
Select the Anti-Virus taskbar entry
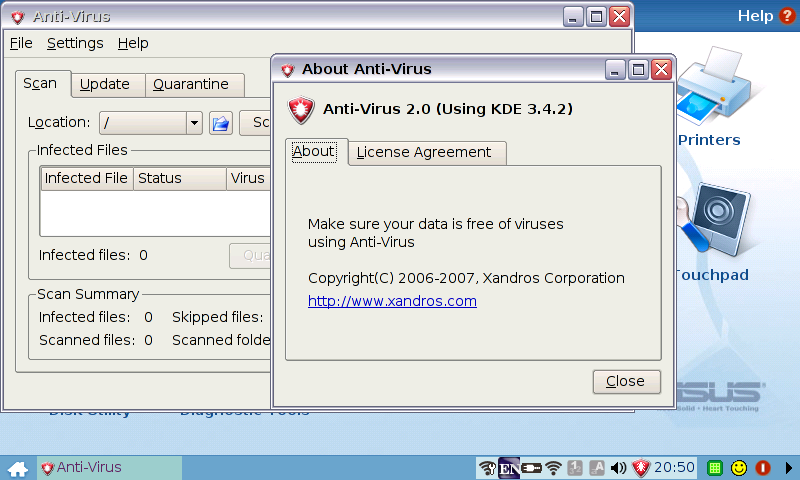coord(109,467)
